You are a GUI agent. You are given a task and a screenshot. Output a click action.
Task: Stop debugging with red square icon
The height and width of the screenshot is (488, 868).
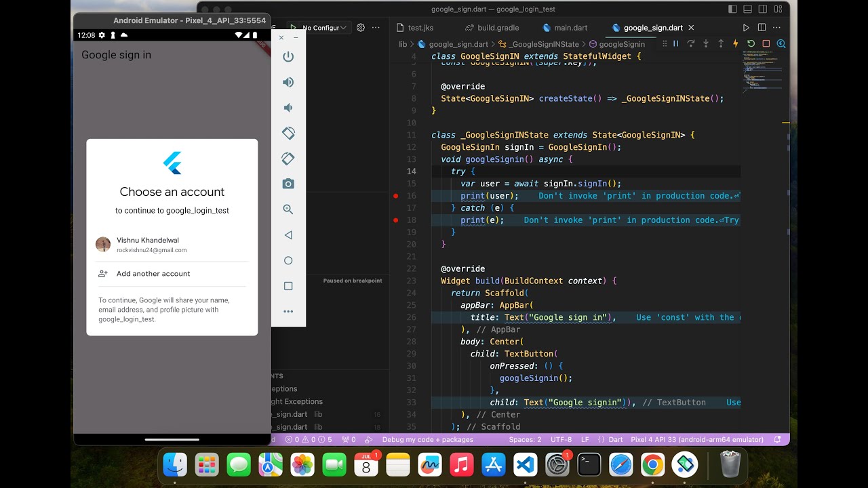(x=766, y=43)
